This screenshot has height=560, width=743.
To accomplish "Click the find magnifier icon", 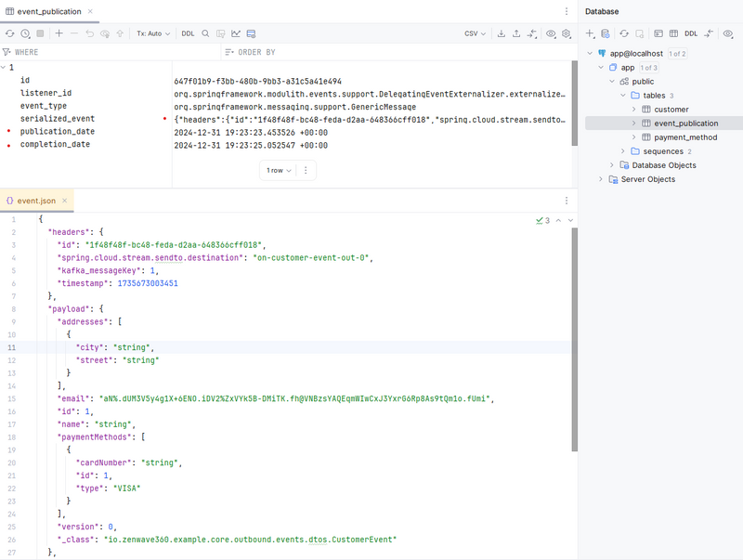I will (205, 33).
